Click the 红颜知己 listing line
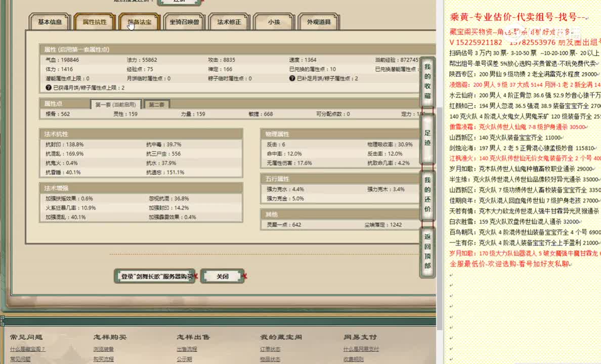Image resolution: width=601 pixels, height=364 pixels. 525,106
